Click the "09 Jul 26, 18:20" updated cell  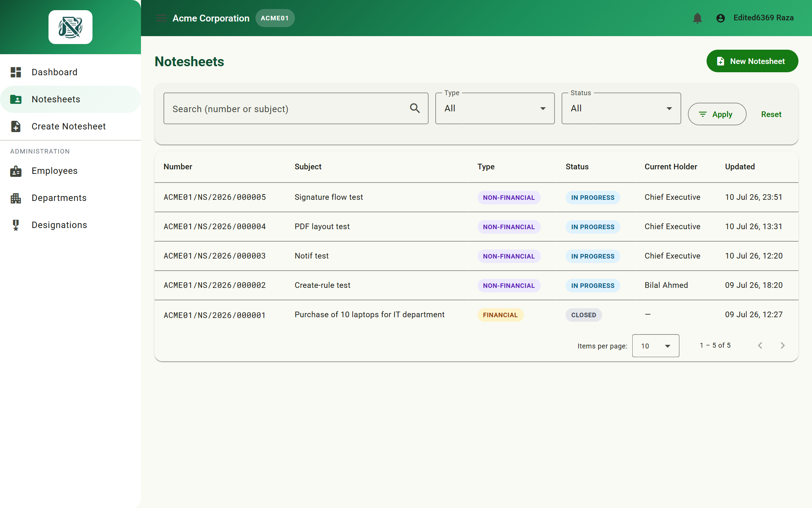(753, 285)
